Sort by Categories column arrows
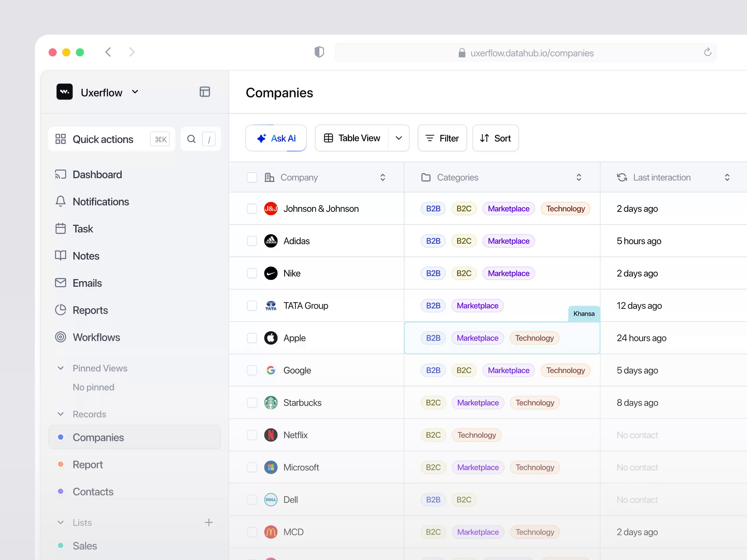 point(579,178)
